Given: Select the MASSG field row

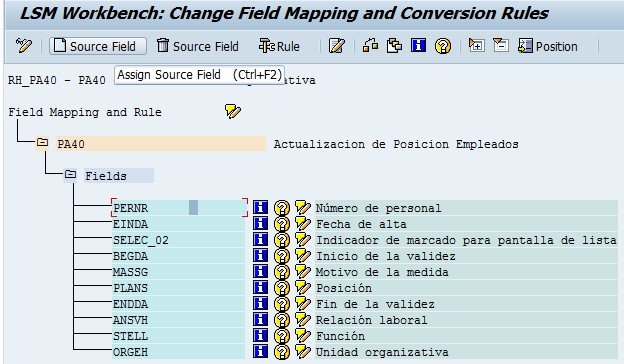Looking at the screenshot, I should (179, 272).
